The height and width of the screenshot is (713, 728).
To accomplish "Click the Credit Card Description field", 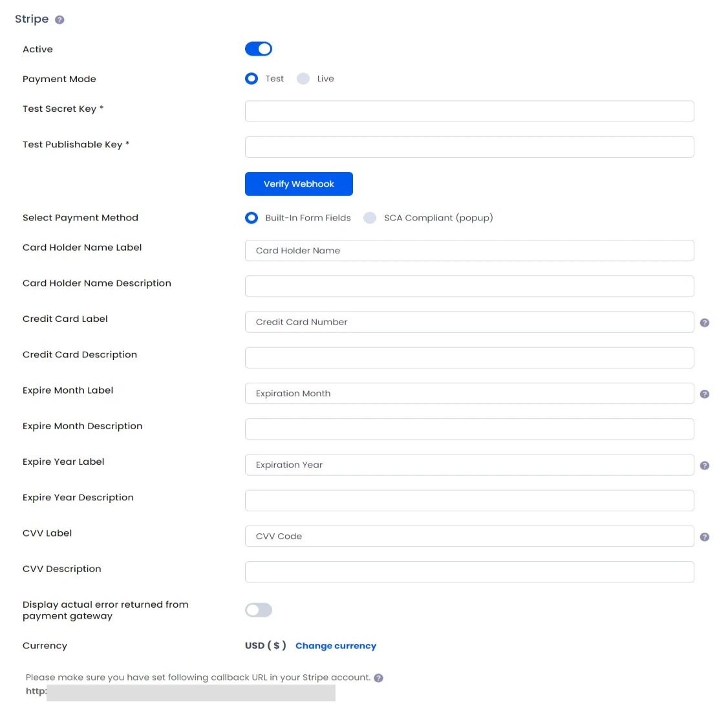I will tap(469, 358).
